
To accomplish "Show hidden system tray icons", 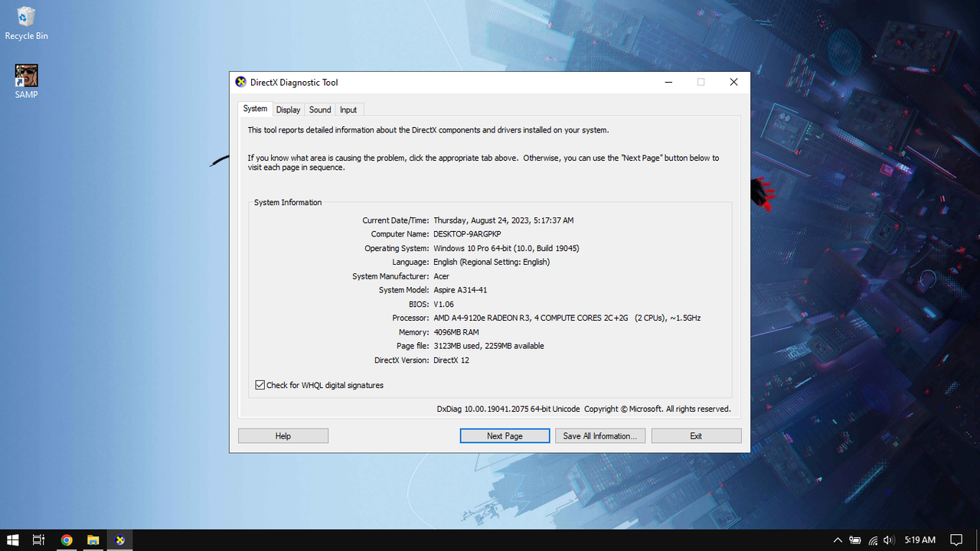I will click(x=838, y=540).
